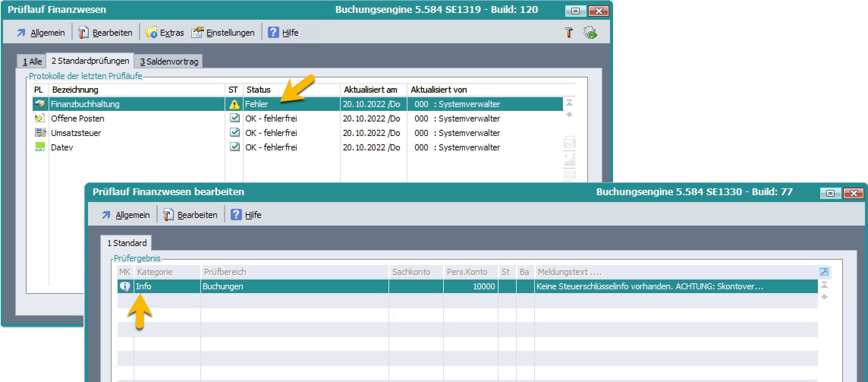Switch to the 3 Saldenvortrag tab
Screen dimensions: 868x382
click(x=169, y=62)
